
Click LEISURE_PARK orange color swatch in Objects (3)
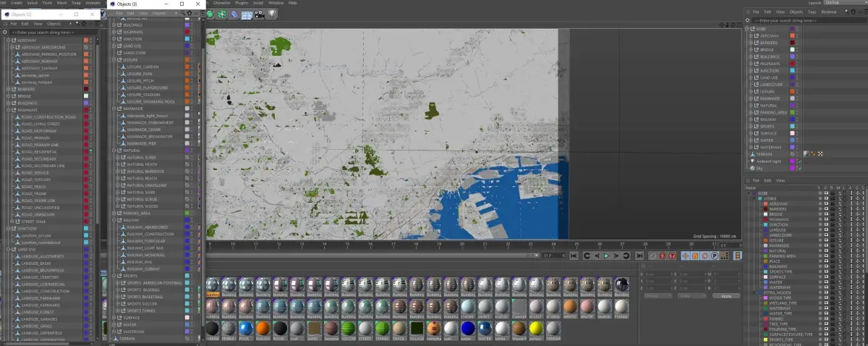click(x=187, y=74)
